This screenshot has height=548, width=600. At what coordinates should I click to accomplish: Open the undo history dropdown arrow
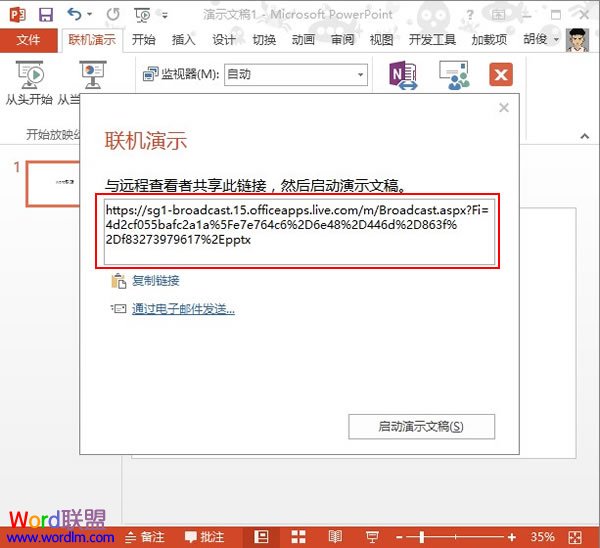tap(90, 15)
